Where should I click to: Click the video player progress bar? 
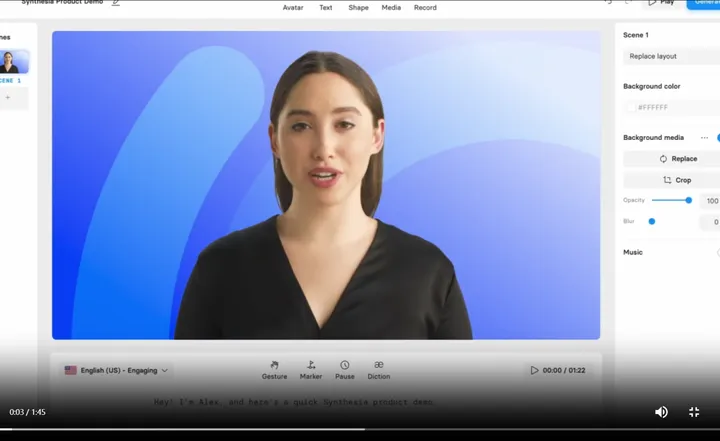pos(360,430)
